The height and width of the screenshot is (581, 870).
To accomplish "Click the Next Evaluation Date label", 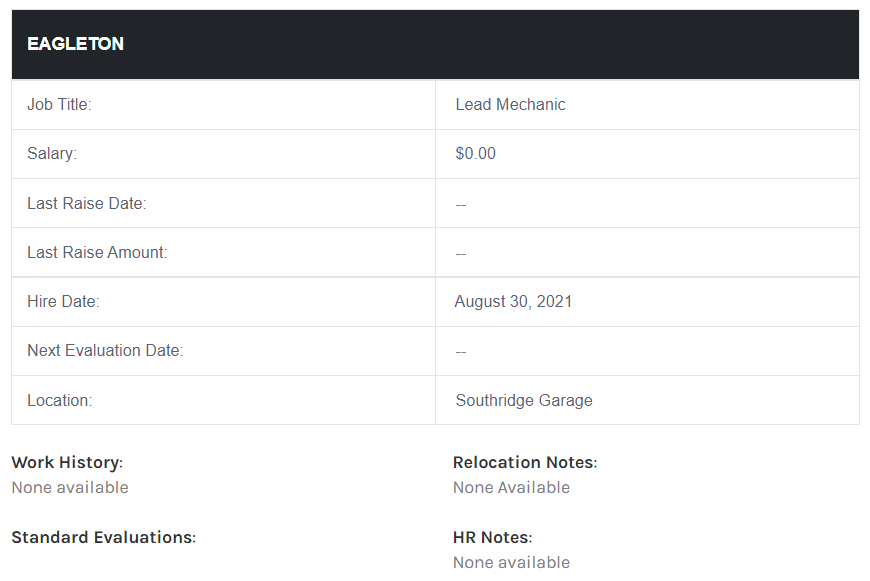I will click(105, 350).
